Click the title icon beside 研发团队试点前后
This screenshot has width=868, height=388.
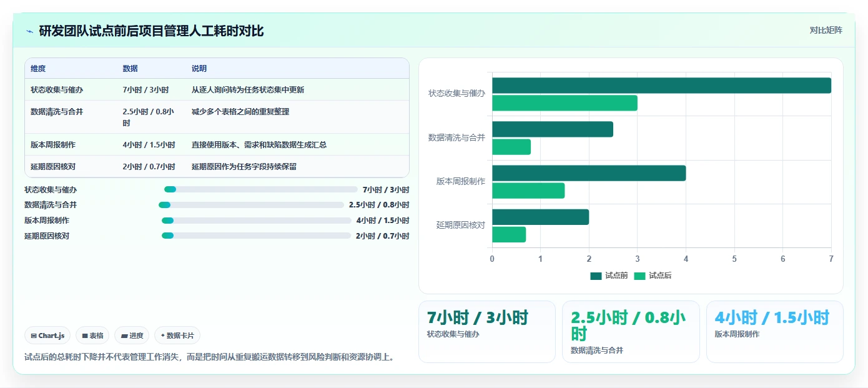point(29,31)
